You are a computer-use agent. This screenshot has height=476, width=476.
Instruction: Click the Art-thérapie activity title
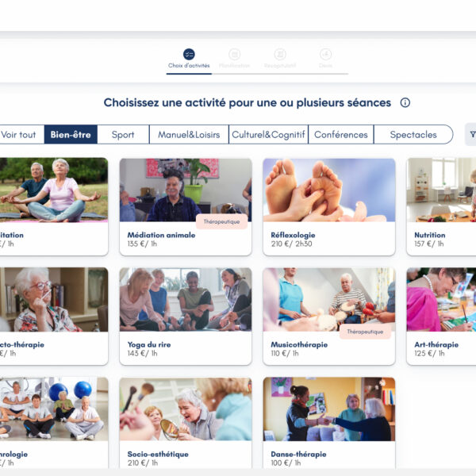point(436,344)
